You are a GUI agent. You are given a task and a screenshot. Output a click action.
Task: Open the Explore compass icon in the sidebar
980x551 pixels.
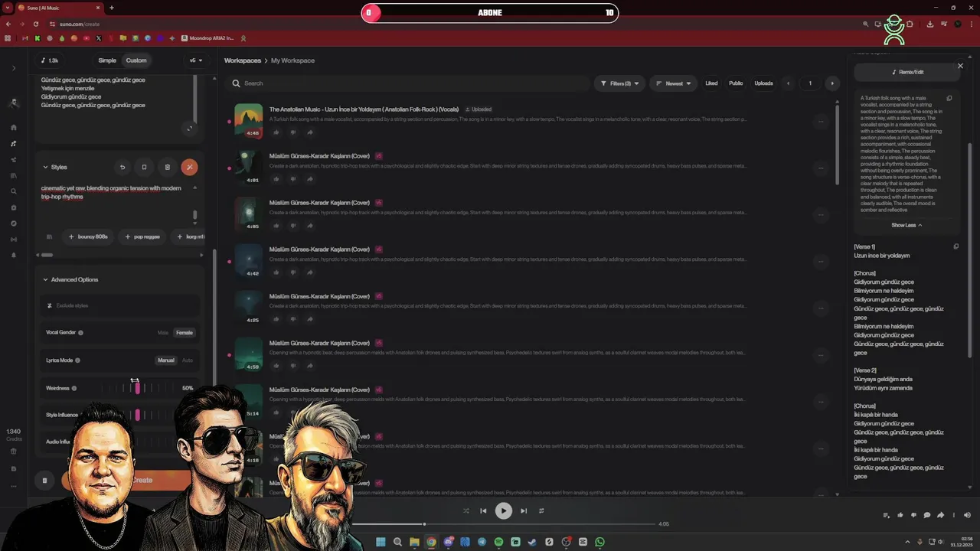14,223
